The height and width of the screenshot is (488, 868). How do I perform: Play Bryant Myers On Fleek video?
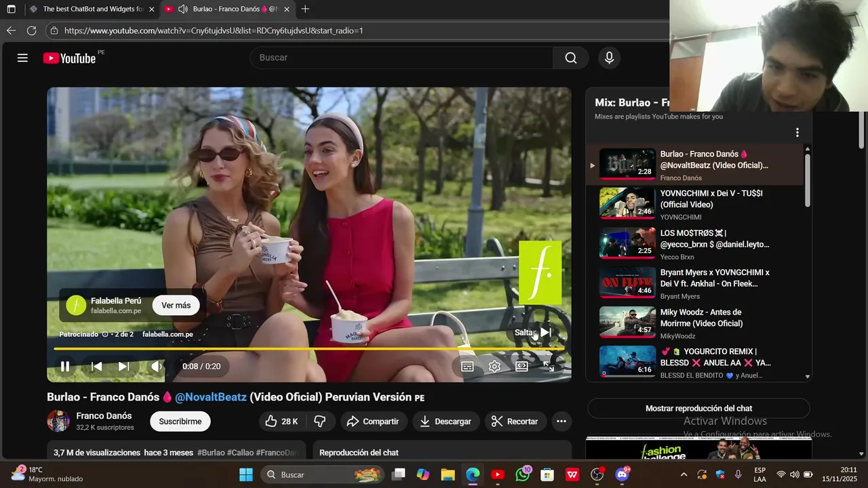pyautogui.click(x=695, y=283)
